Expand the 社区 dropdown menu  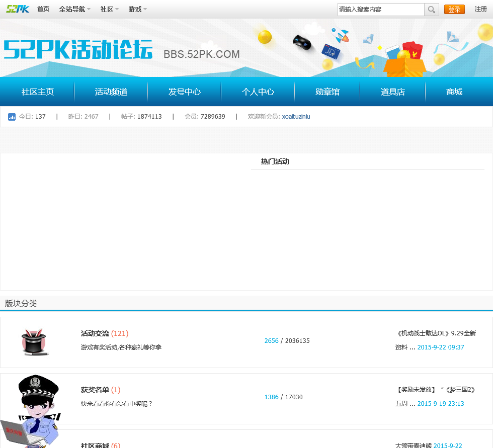(110, 9)
